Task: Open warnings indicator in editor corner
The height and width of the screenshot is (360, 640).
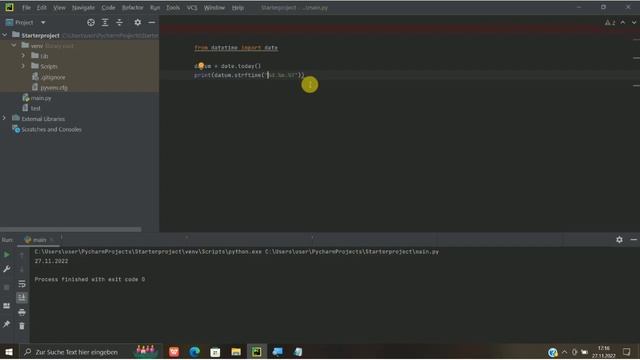Action: pyautogui.click(x=610, y=22)
